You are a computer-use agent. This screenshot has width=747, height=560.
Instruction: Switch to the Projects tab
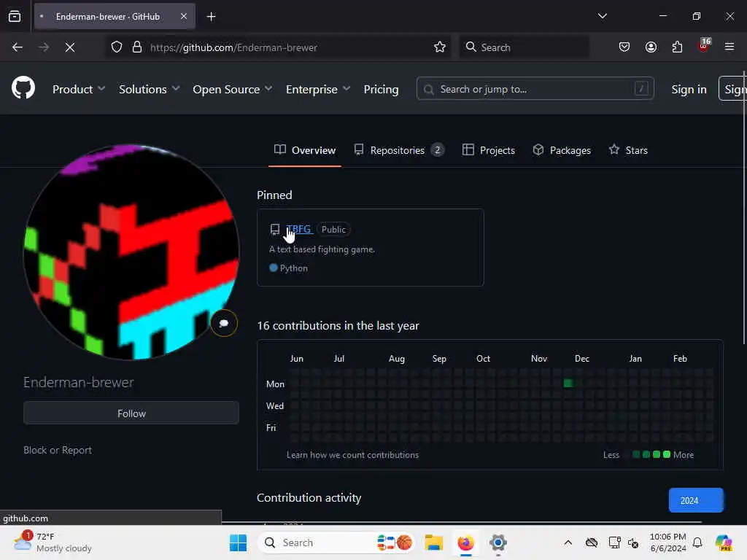tap(488, 150)
